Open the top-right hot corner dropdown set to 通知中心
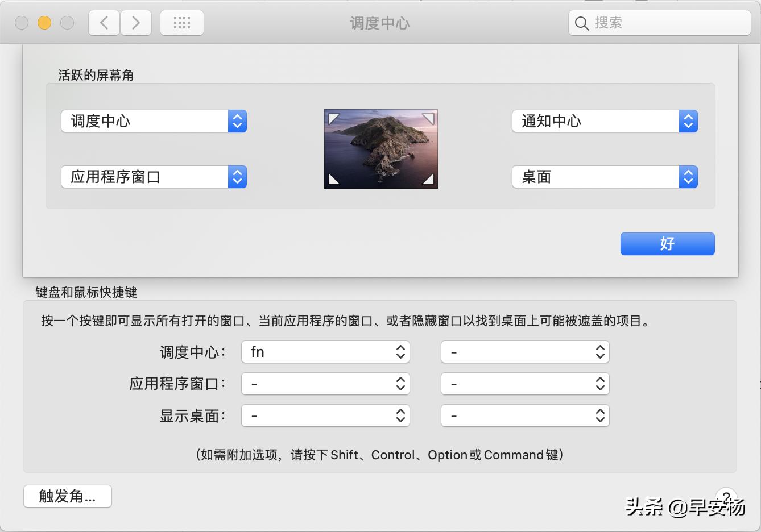 pos(605,121)
